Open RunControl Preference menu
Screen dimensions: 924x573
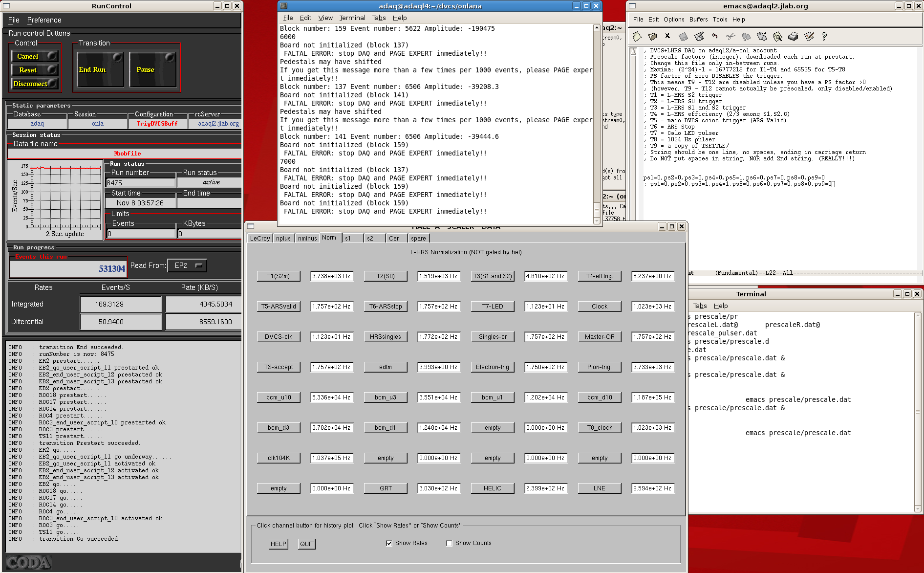tap(44, 20)
